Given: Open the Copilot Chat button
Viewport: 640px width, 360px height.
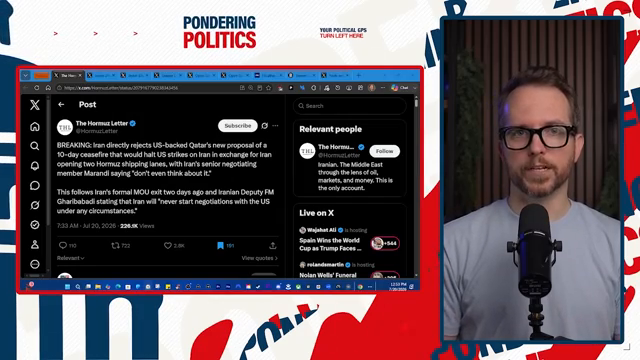Looking at the screenshot, I should [x=400, y=88].
